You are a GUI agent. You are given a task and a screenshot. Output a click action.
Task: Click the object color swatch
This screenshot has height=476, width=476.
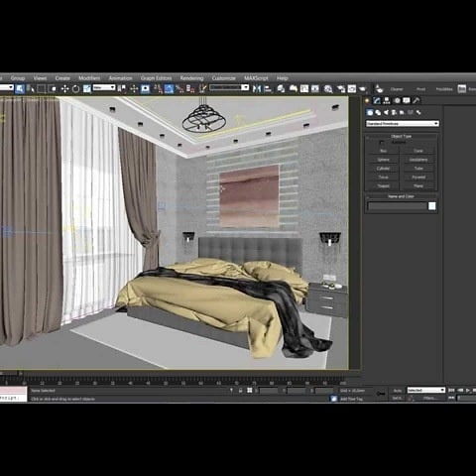pos(432,206)
